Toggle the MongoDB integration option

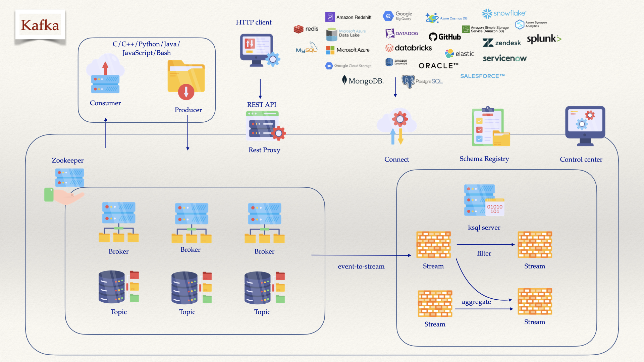pos(362,81)
